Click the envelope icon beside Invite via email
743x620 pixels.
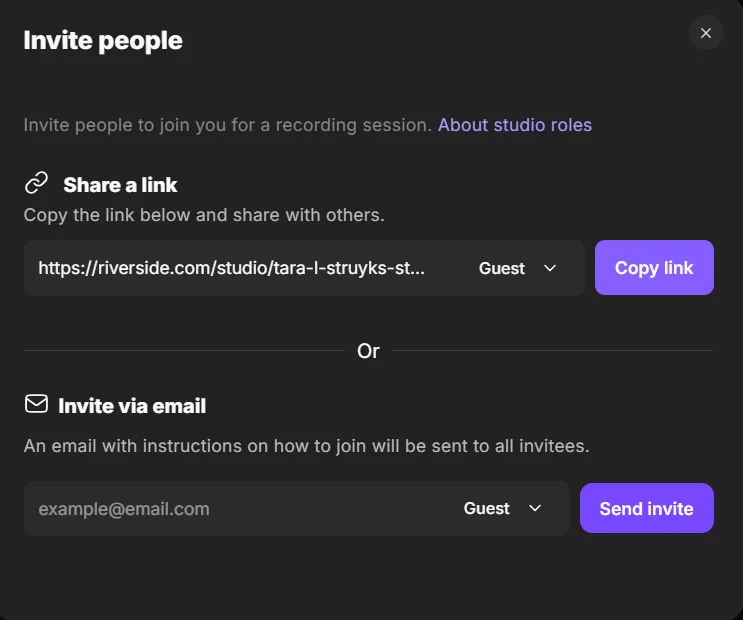tap(36, 404)
